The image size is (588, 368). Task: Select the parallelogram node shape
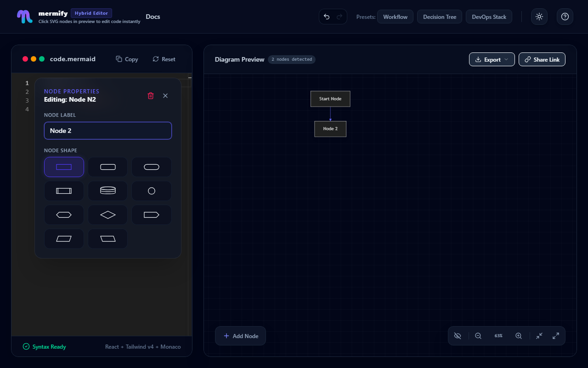[x=64, y=239]
